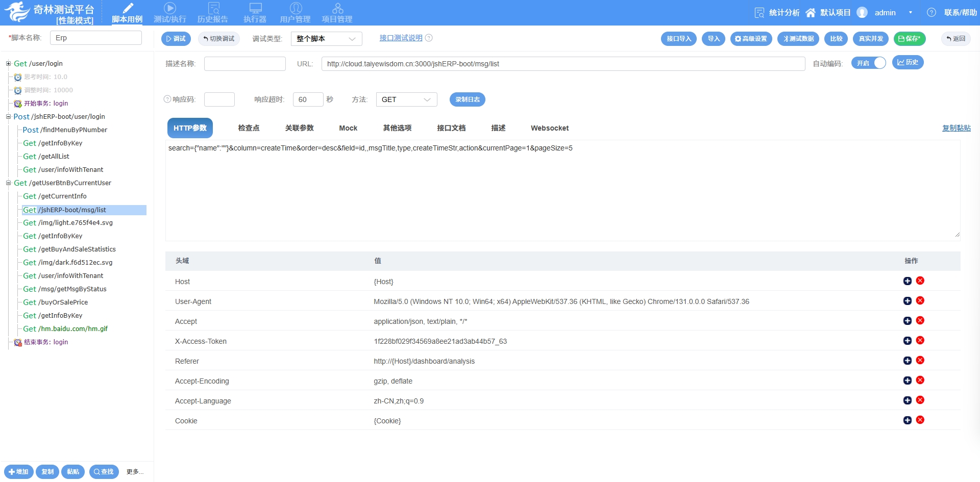The height and width of the screenshot is (482, 980).
Task: Select Get /msg/getMsgByStatus in tree
Action: coord(65,289)
